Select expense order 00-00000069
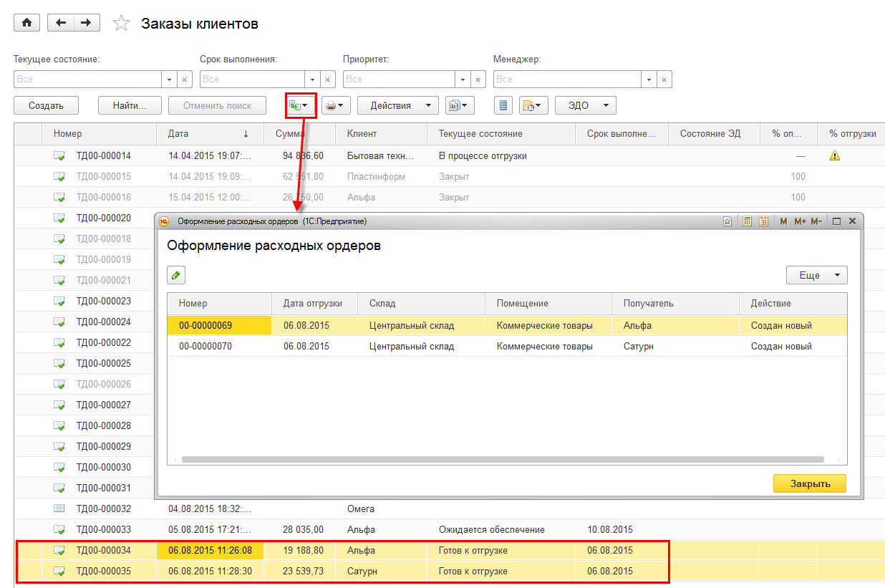The width and height of the screenshot is (885, 588). click(x=507, y=325)
